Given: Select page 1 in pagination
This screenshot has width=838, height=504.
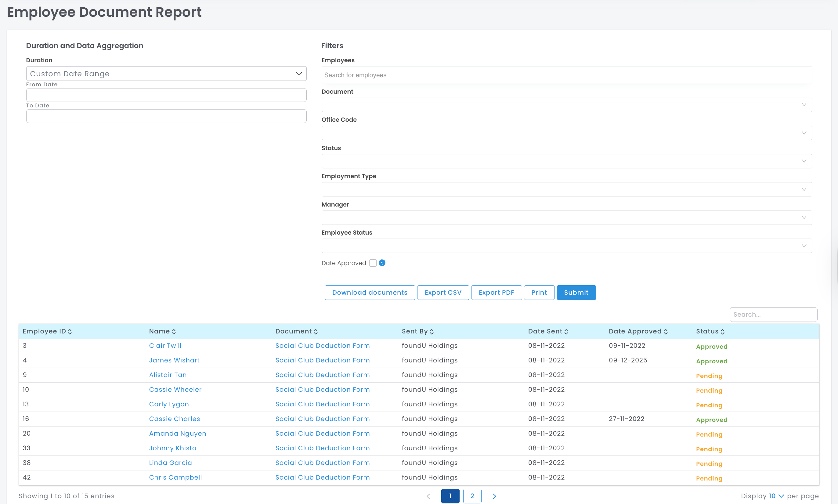Looking at the screenshot, I should [450, 496].
